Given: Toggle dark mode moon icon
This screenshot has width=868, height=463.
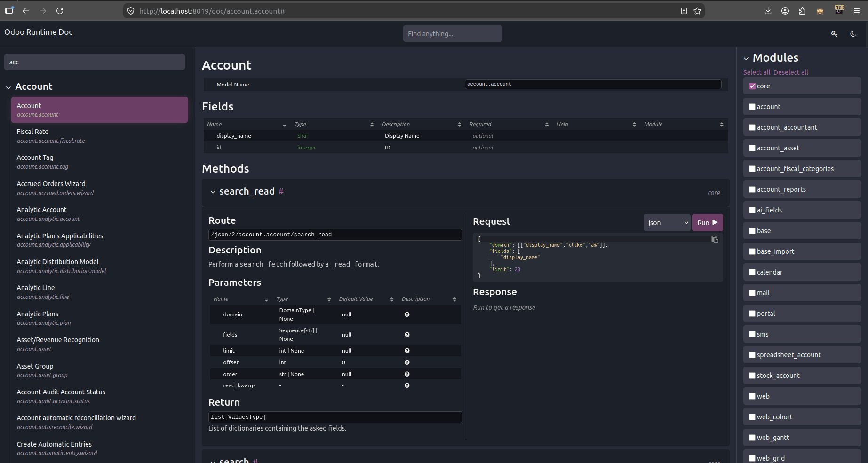Looking at the screenshot, I should coord(853,34).
